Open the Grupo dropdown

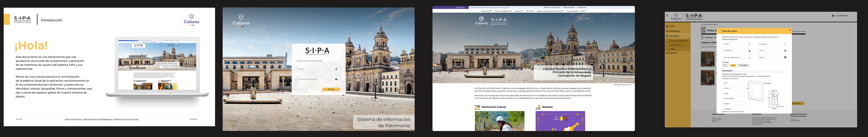coord(737,44)
